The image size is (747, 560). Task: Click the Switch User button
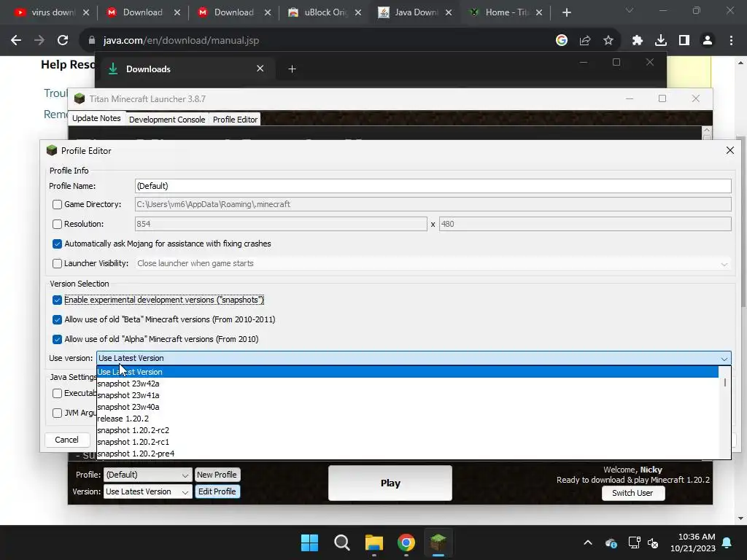pyautogui.click(x=632, y=493)
